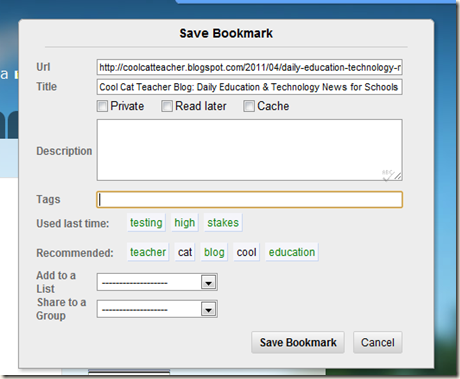Enable the Read later checkbox
Viewport: 460px width, 379px height.
pos(167,106)
